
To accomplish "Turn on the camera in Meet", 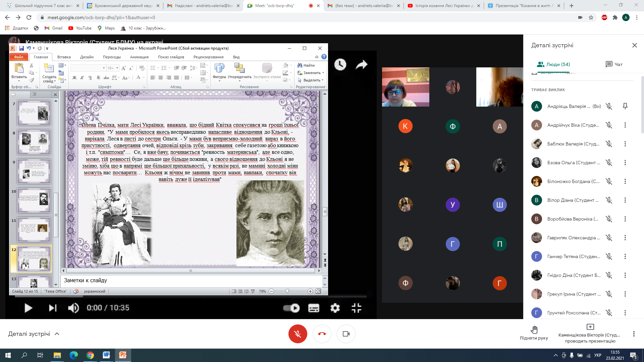I will pos(346,334).
